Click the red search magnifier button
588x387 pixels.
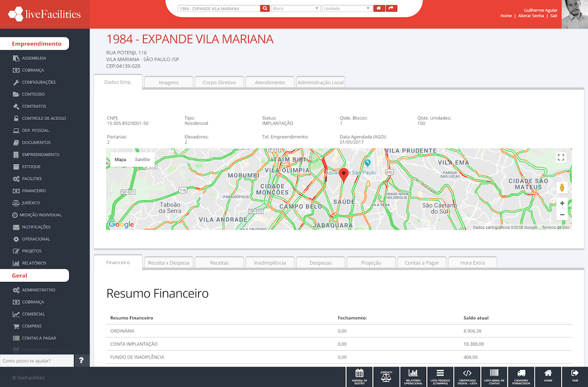point(265,8)
